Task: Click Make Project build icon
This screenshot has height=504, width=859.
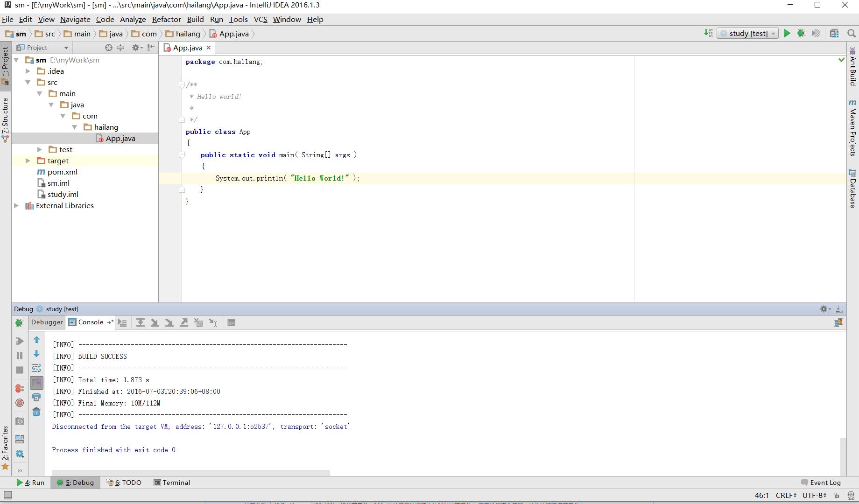Action: click(708, 33)
